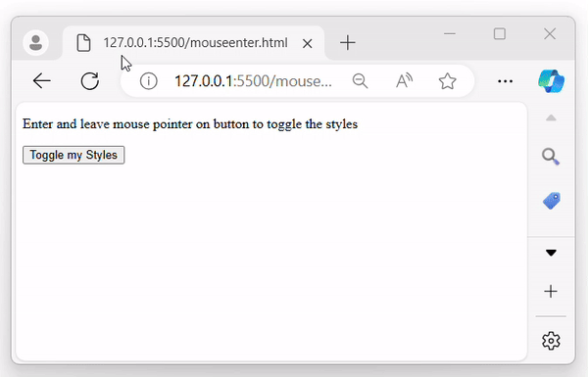Reload the page with refresh icon
The height and width of the screenshot is (377, 588).
90,80
